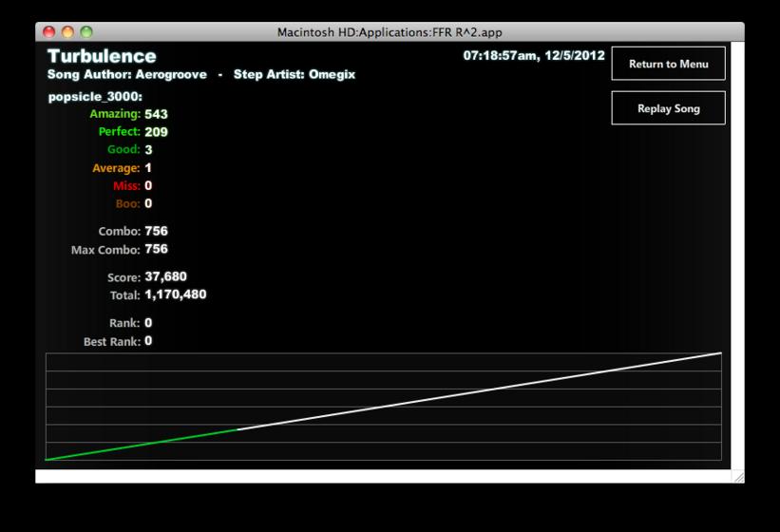The image size is (780, 532).
Task: Click the red Miss label
Action: 126,185
